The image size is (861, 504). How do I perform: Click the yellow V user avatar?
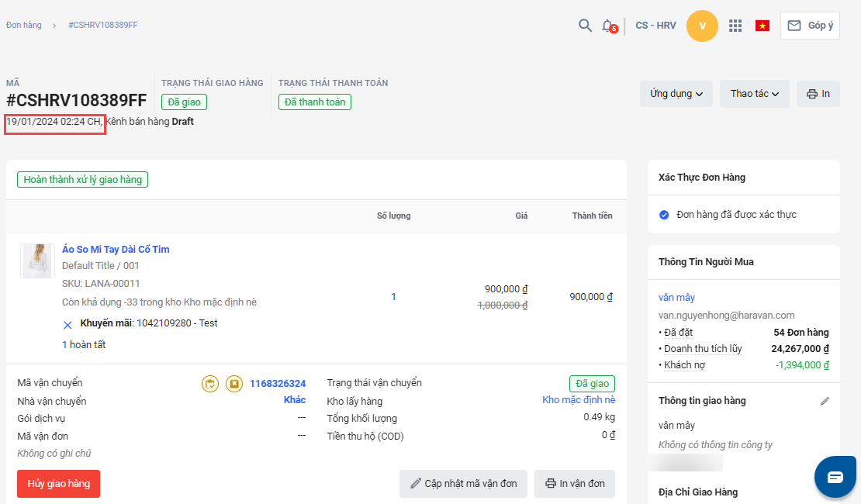(702, 26)
